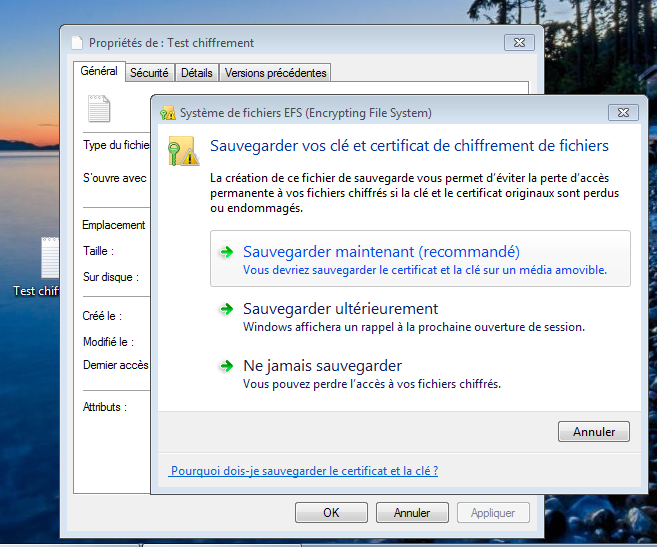
Task: Click the green arrow beside Sauvegarder ultérieurement
Action: click(x=227, y=310)
